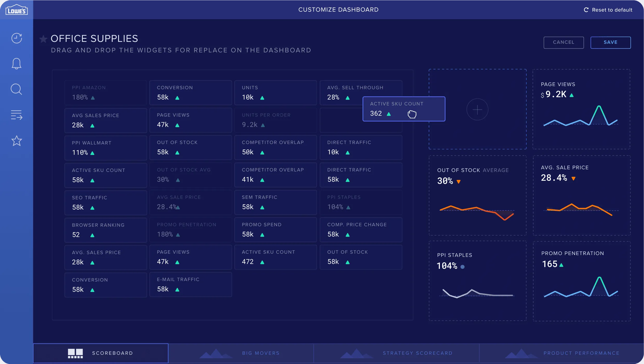Screen dimensions: 644x364
Task: Click the Avg. Sale Price 28.4% chart card
Action: click(581, 196)
